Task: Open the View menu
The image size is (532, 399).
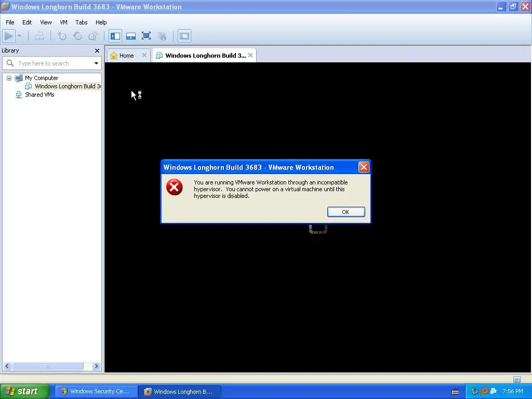Action: coord(46,22)
